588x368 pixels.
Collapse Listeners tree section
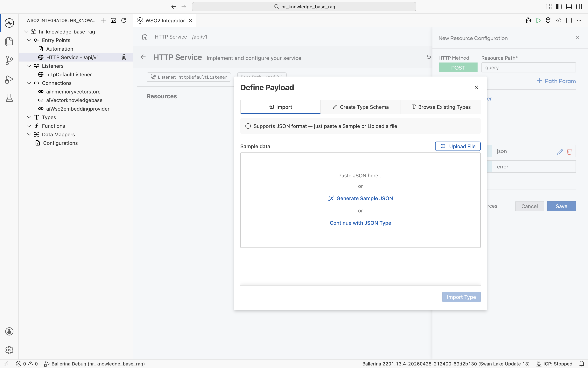(29, 66)
